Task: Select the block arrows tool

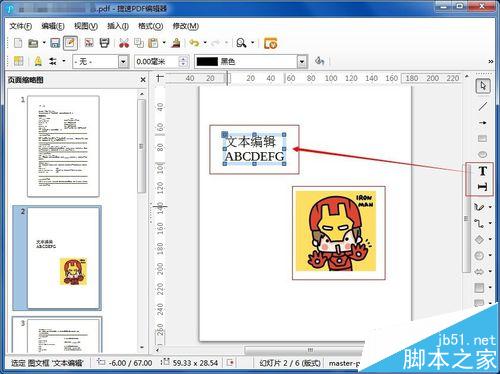Action: 479,272
